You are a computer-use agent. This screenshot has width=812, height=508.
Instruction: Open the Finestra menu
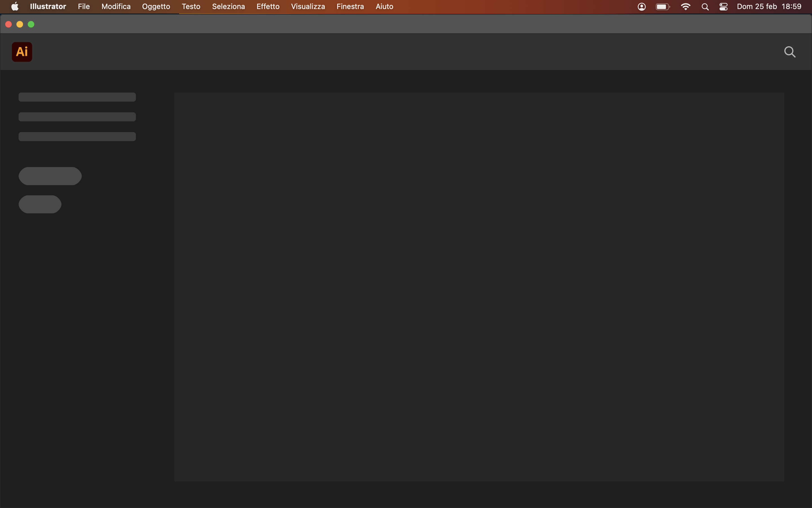tap(350, 6)
